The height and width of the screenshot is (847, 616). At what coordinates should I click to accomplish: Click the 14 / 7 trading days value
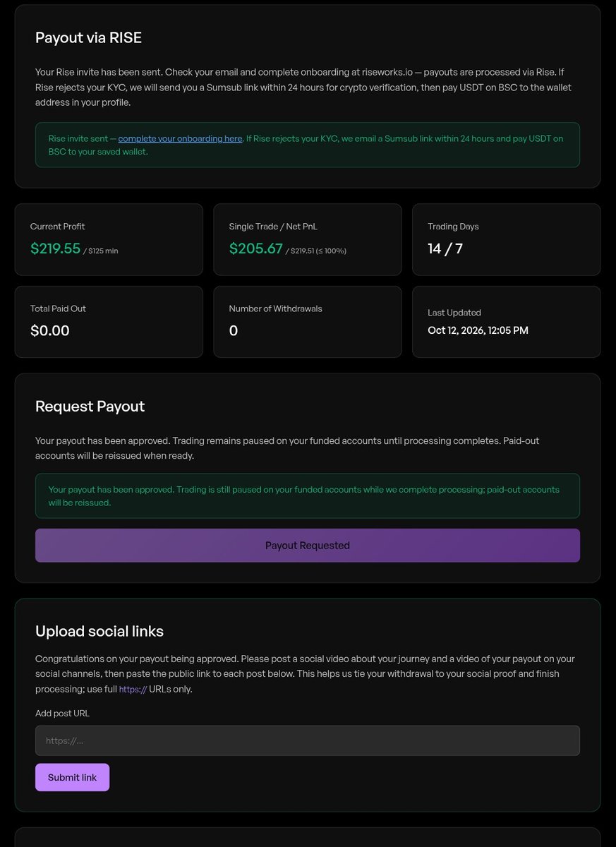tap(445, 248)
